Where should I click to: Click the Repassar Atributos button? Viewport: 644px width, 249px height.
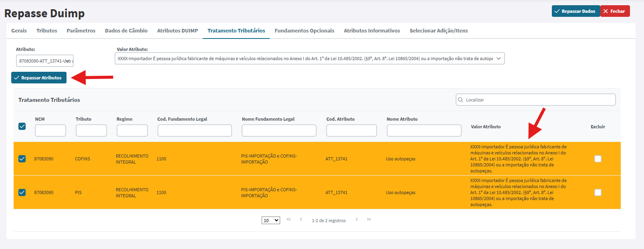(39, 78)
